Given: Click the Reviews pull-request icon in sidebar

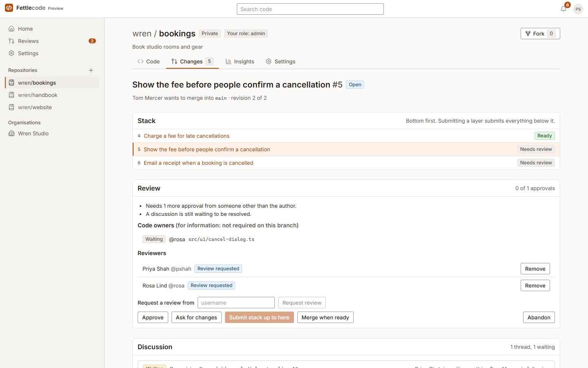Looking at the screenshot, I should click(11, 41).
